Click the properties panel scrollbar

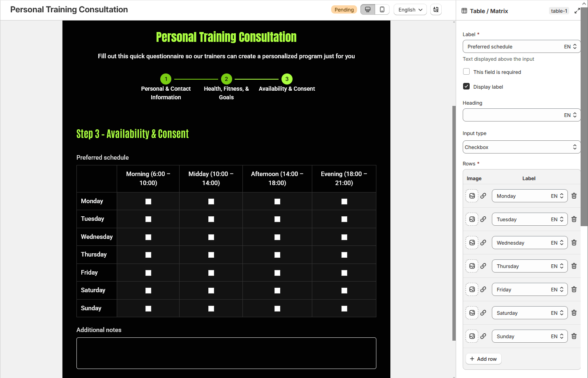coord(584,116)
